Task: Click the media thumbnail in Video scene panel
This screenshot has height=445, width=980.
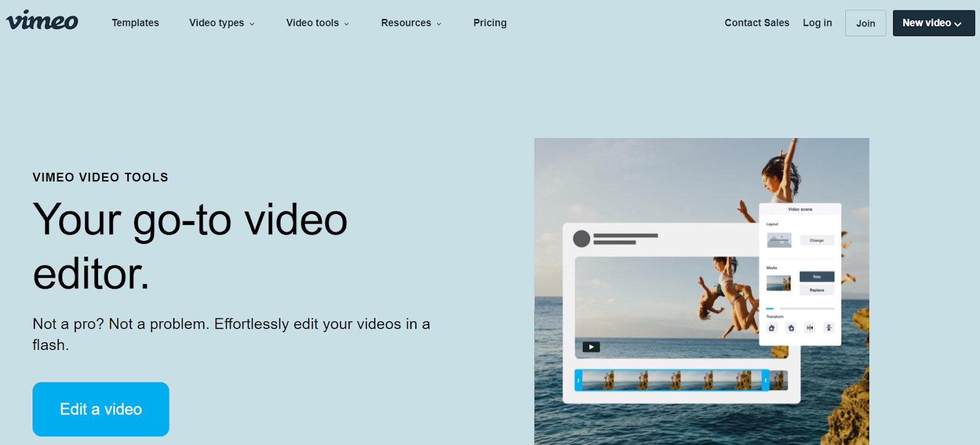Action: coord(778,283)
